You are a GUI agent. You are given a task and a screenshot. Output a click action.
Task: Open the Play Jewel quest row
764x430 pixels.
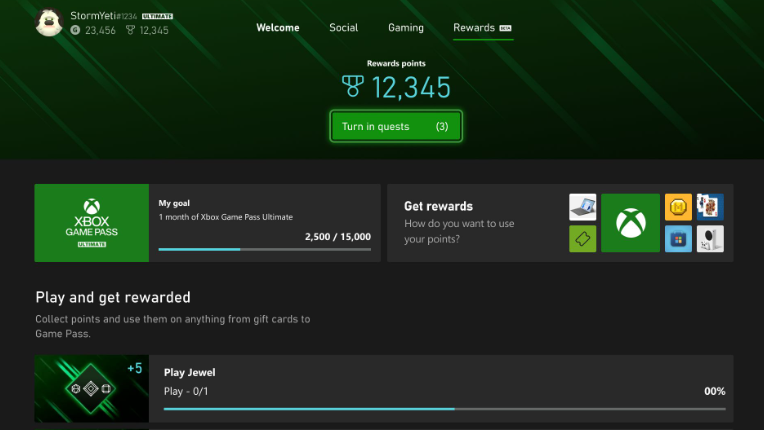coord(384,389)
